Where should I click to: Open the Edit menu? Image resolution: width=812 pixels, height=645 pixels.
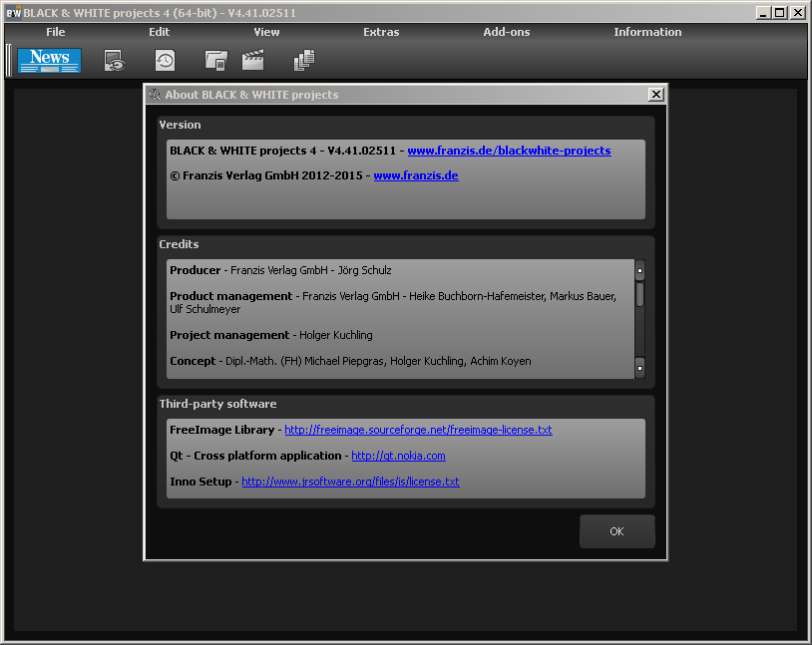(x=159, y=32)
